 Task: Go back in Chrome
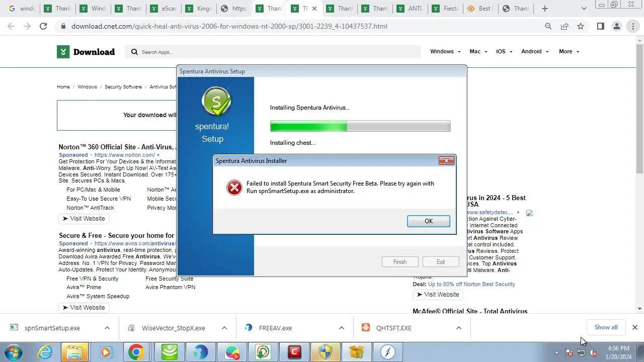click(x=11, y=26)
